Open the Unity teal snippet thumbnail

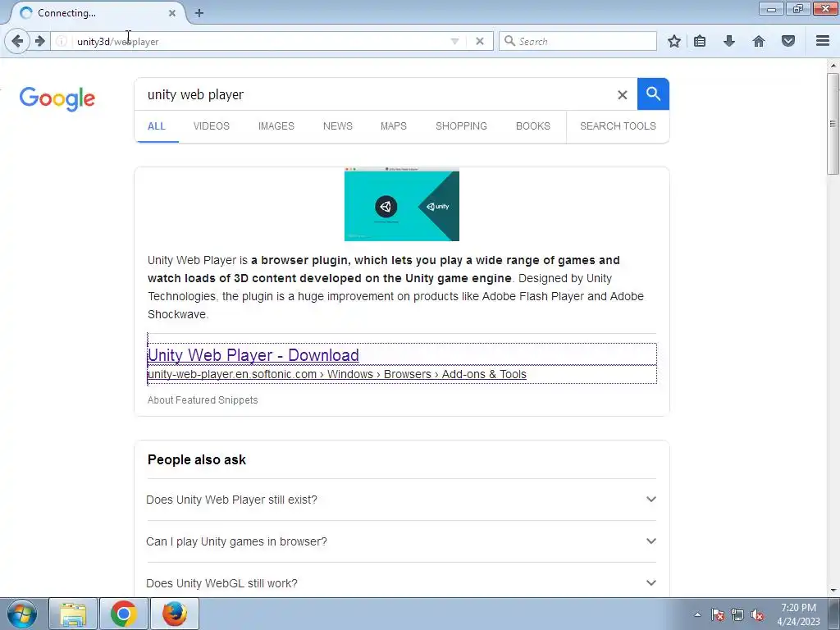[402, 204]
